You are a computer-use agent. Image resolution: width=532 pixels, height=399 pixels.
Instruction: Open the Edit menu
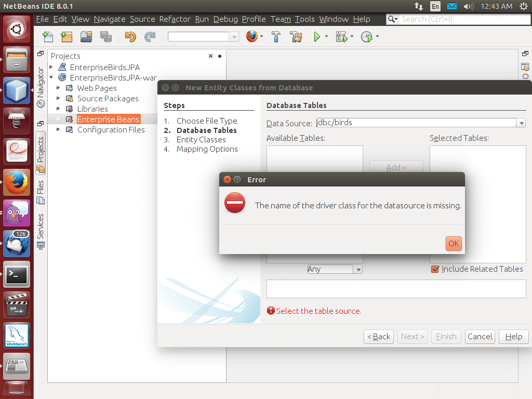[60, 19]
